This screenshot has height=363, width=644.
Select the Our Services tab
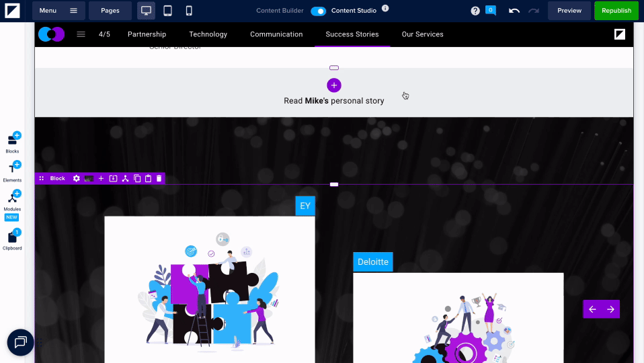coord(422,34)
